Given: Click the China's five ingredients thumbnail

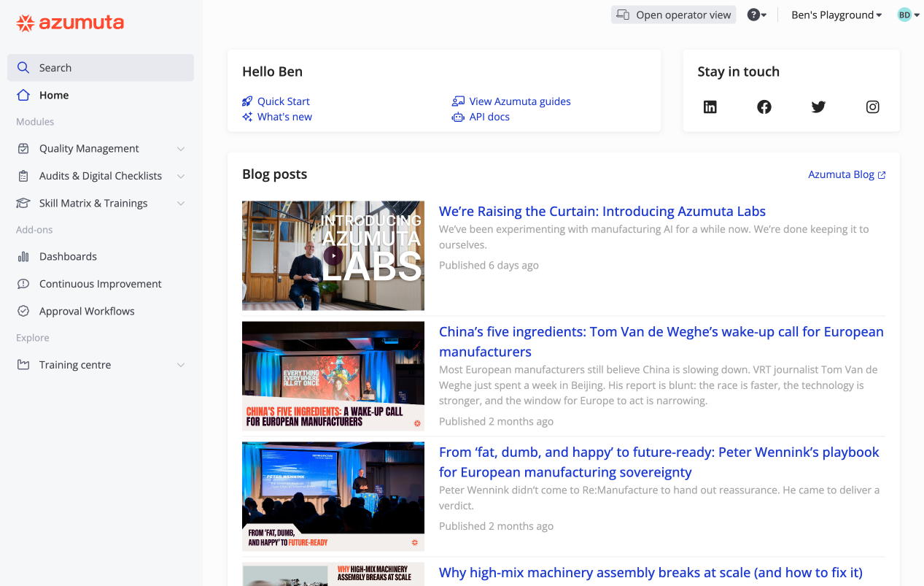Looking at the screenshot, I should click(x=333, y=376).
